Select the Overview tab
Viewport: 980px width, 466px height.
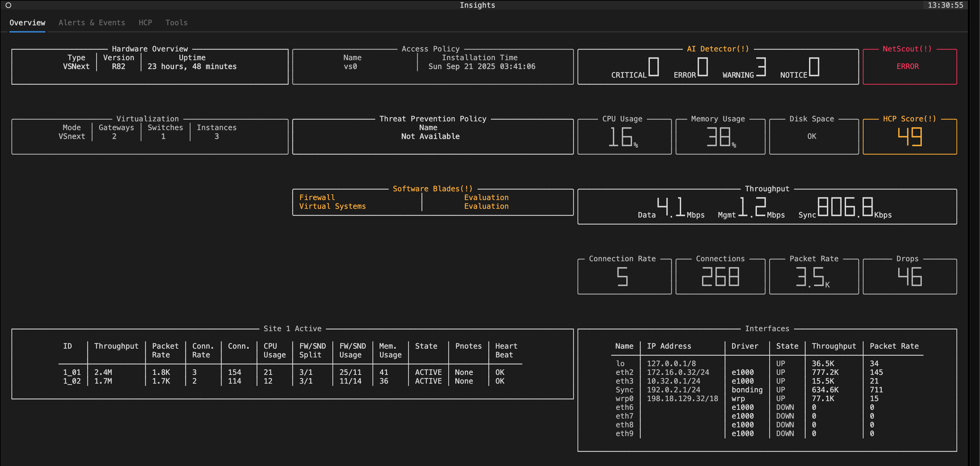click(x=27, y=23)
